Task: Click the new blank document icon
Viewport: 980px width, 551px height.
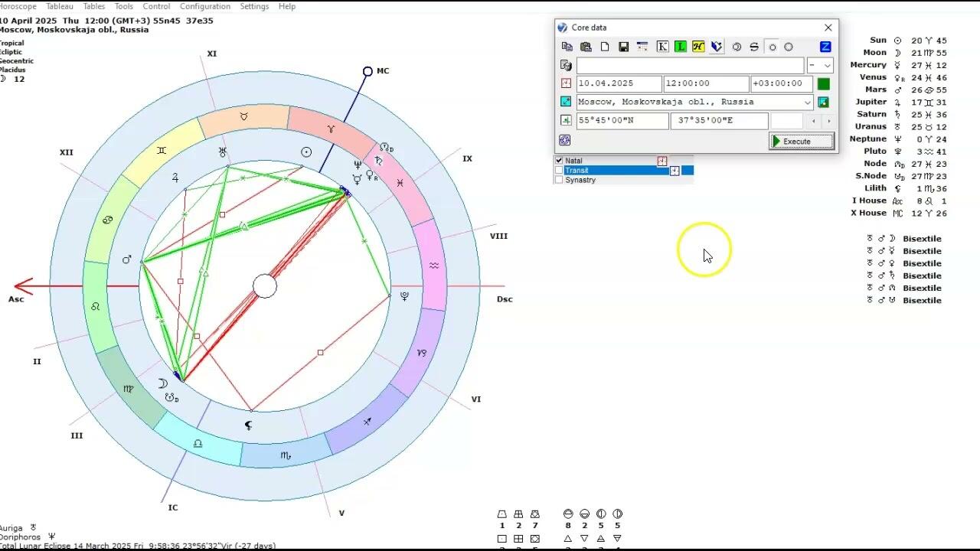Action: click(605, 47)
